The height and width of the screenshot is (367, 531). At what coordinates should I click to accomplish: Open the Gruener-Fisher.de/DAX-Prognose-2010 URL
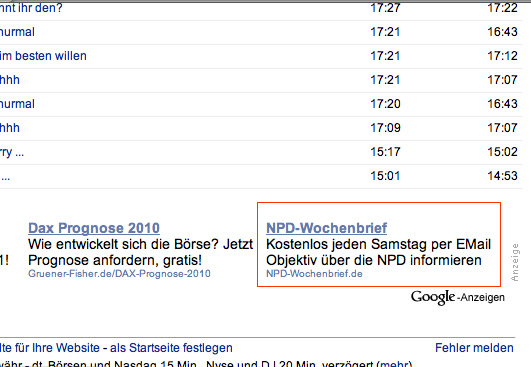(x=119, y=274)
